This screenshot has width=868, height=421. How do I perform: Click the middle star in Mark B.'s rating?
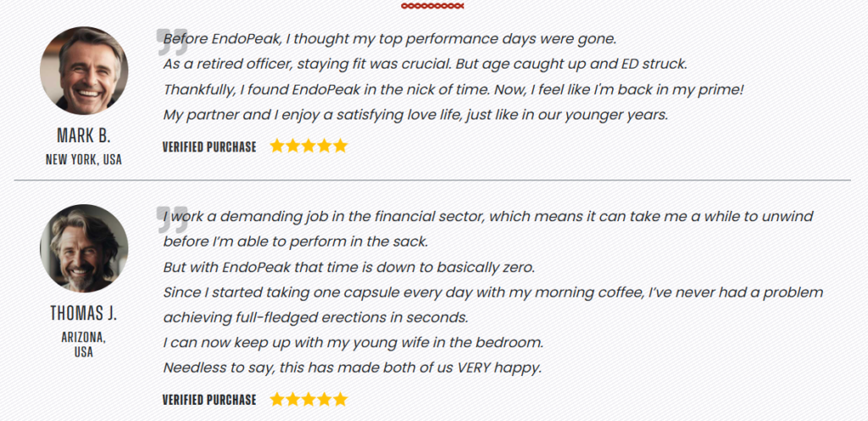pyautogui.click(x=309, y=146)
